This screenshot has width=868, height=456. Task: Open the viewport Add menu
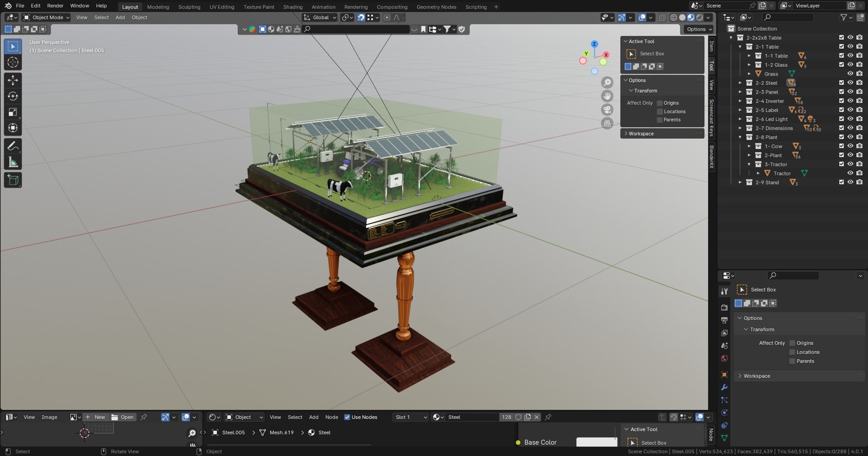coord(120,17)
